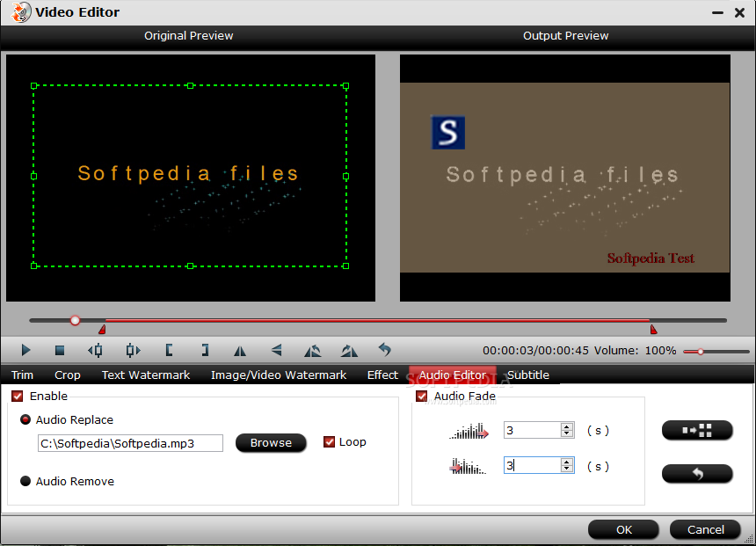Decrease fade-in seconds with down arrow

[x=567, y=433]
